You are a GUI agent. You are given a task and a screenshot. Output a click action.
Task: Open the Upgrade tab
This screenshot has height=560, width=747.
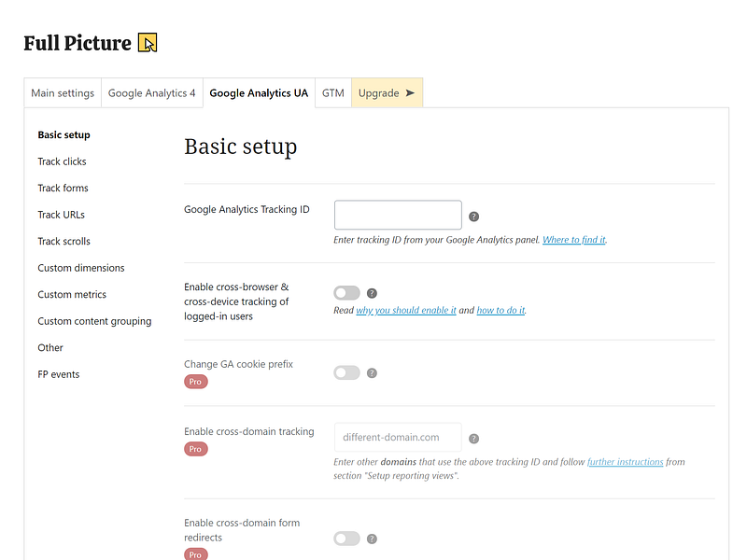tap(387, 92)
